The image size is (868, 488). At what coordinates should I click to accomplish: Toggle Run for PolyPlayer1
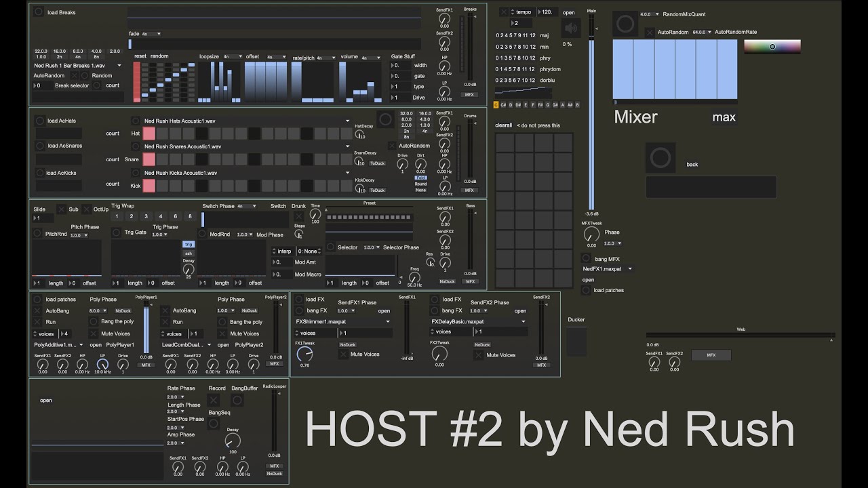click(x=38, y=322)
